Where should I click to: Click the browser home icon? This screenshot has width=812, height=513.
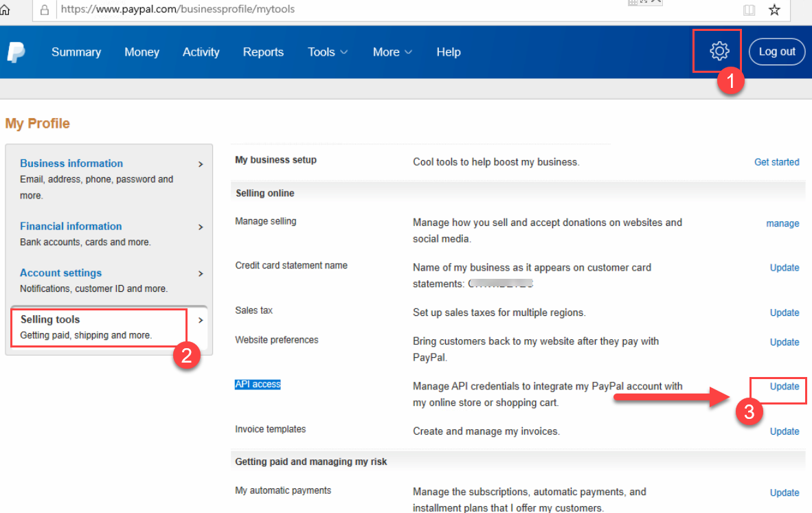(x=5, y=10)
